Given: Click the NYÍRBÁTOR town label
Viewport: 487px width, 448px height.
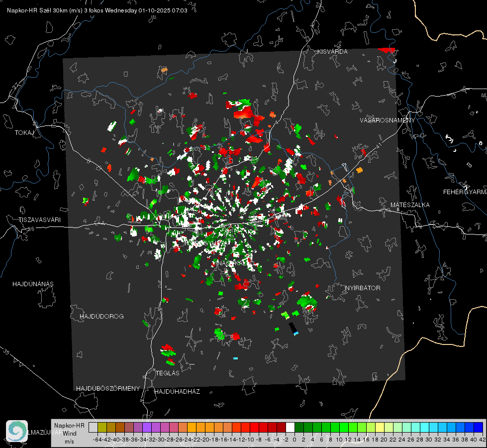Looking at the screenshot, I should (x=363, y=288).
